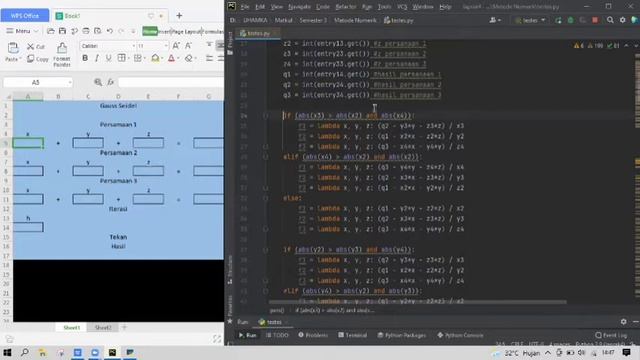Click the WPS Office home button
The height and width of the screenshot is (360, 640).
pos(25,16)
